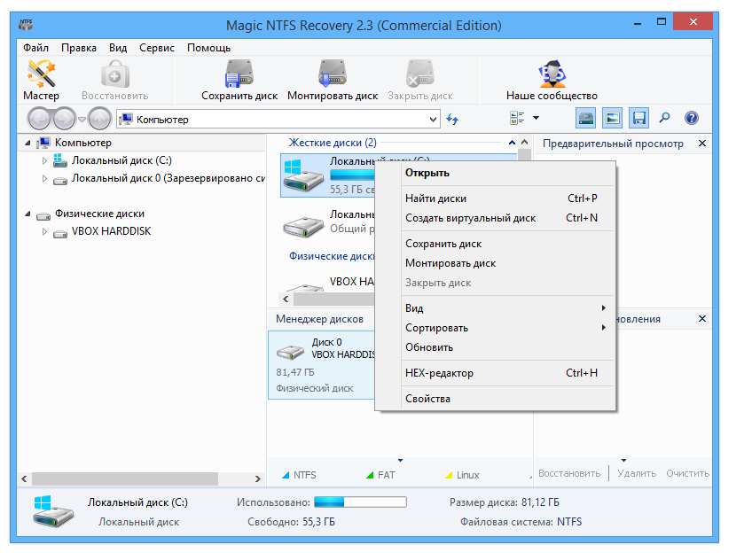
Task: Refresh the location with the blue arrows icon
Action: (452, 119)
